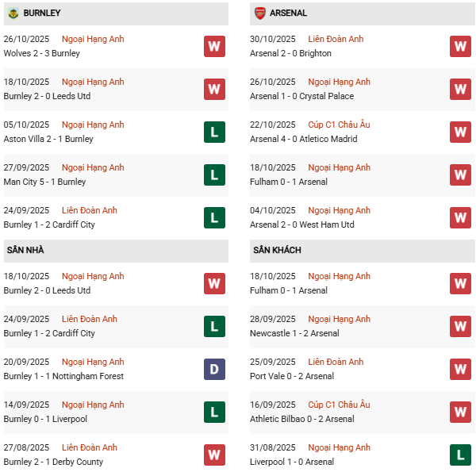Click W badge for Arsenal 4 - 0 Atletico Madrid
Viewport: 476px width, 472px height.
(x=461, y=132)
